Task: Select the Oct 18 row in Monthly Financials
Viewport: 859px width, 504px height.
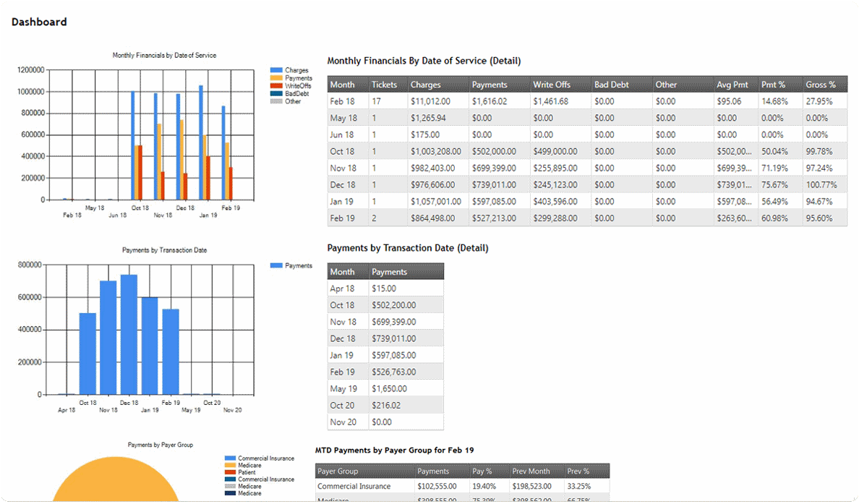Action: point(586,151)
